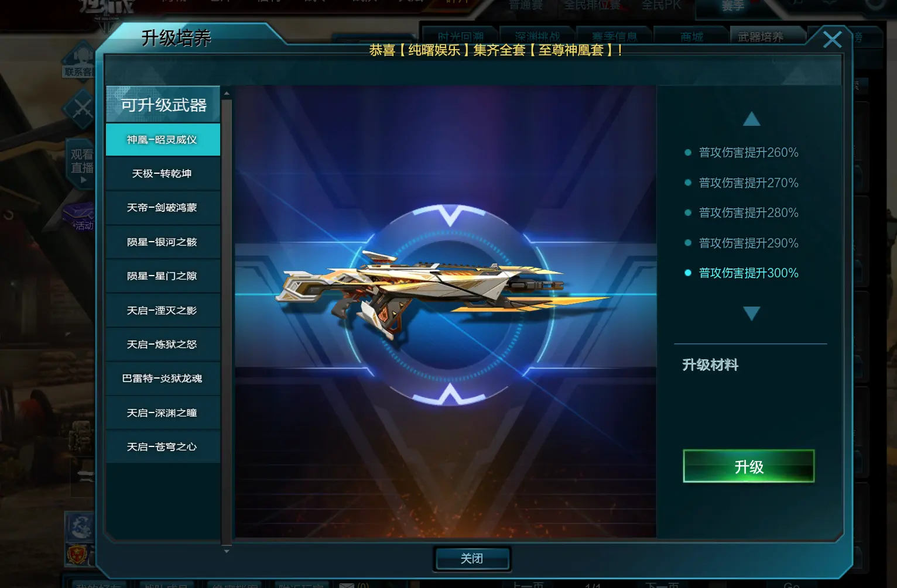
Task: Click the down arrow below damage bonuses
Action: pyautogui.click(x=751, y=313)
